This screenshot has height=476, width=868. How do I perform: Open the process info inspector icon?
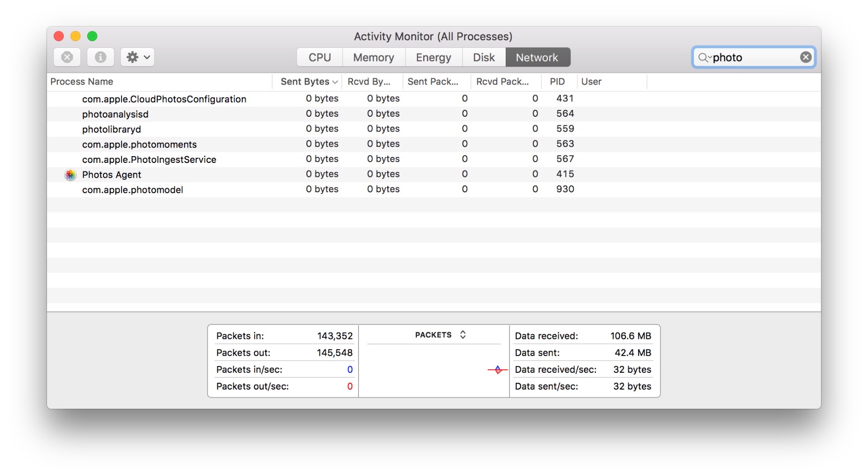pyautogui.click(x=100, y=57)
